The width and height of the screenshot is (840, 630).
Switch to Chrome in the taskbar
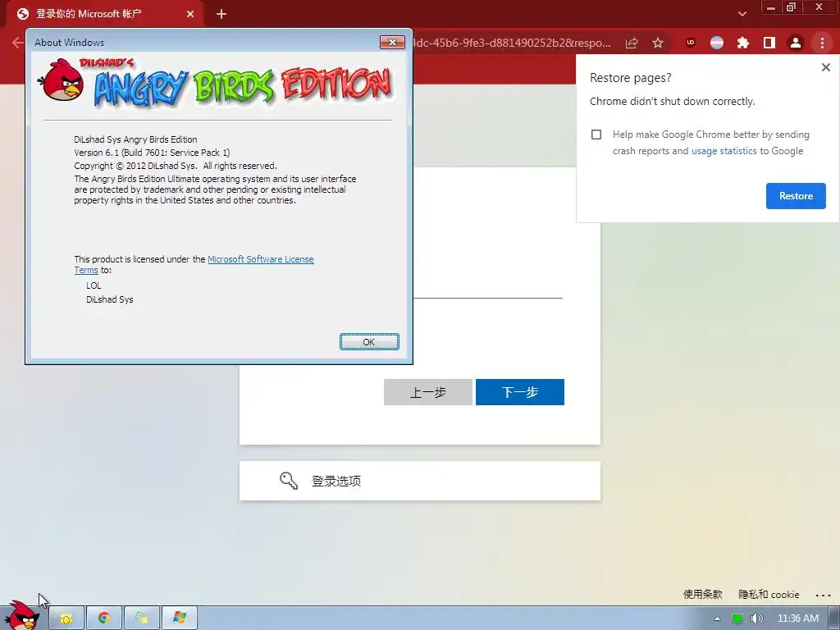104,619
